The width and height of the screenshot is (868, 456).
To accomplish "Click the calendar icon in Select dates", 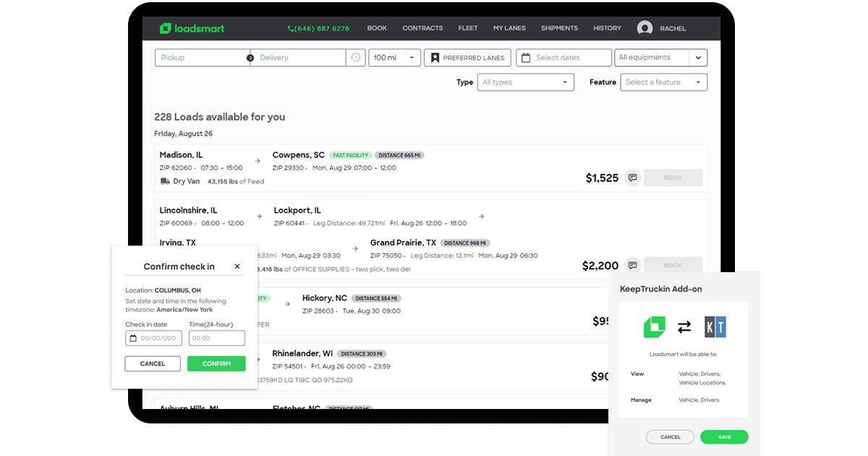I will click(x=526, y=58).
